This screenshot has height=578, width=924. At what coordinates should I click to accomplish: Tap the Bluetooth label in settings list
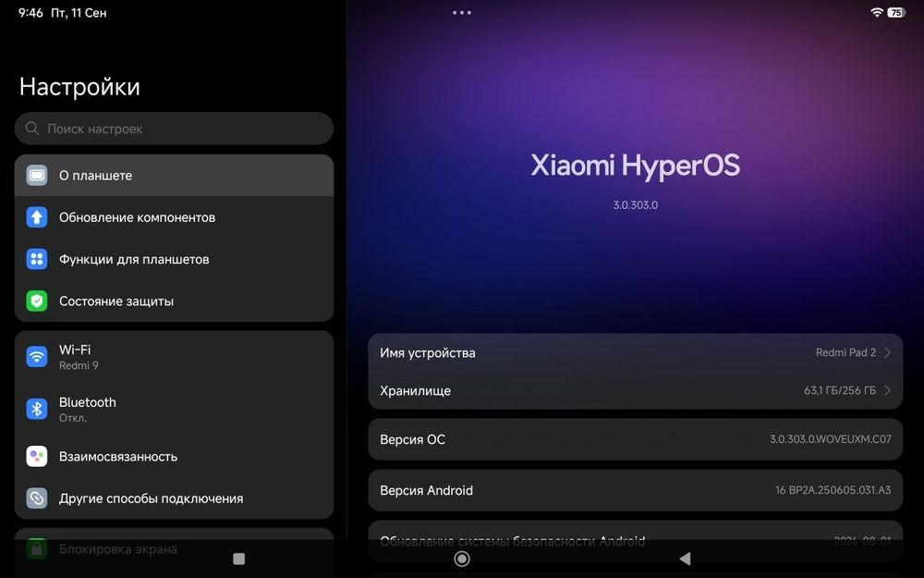coord(87,402)
